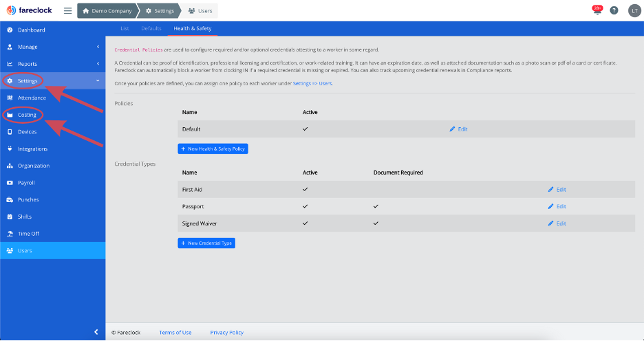
Task: Switch to the Defaults tab
Action: click(151, 28)
